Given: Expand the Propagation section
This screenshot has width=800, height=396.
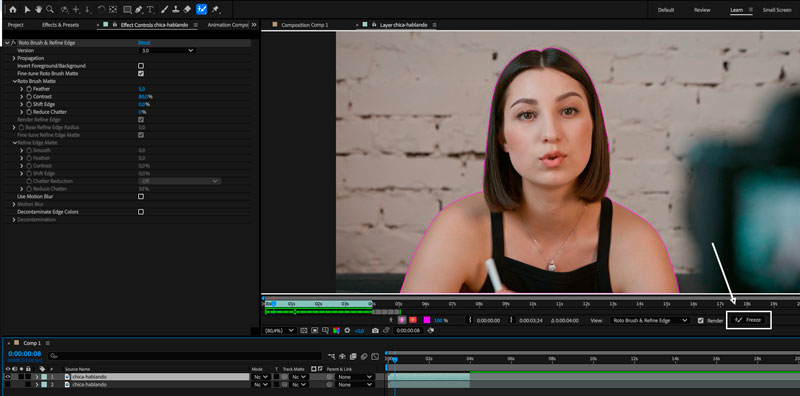Looking at the screenshot, I should (x=14, y=58).
